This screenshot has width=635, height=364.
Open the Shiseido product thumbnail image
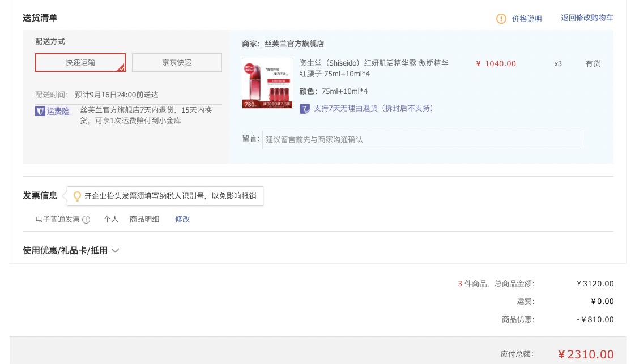pyautogui.click(x=267, y=83)
